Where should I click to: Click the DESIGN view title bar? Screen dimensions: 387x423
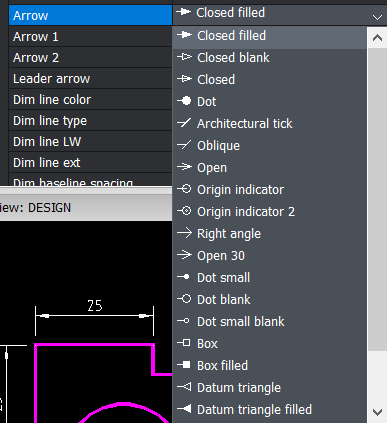tap(86, 207)
